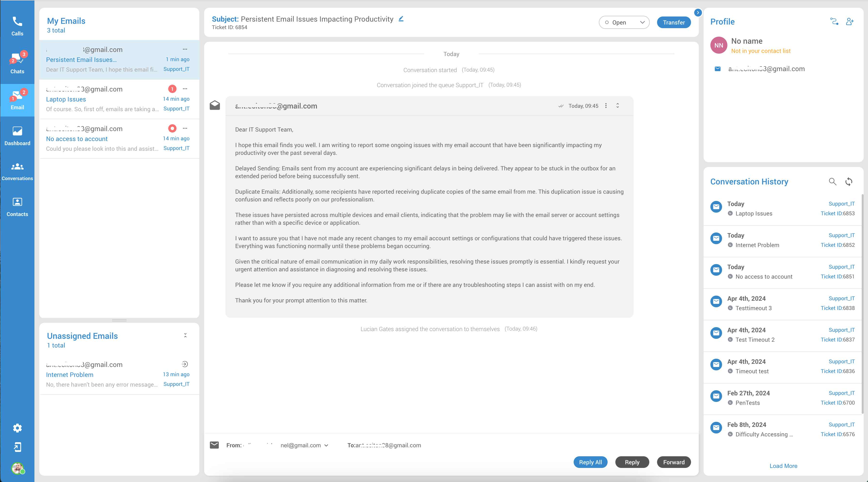Image resolution: width=868 pixels, height=482 pixels.
Task: Refresh the Conversation History
Action: (849, 182)
